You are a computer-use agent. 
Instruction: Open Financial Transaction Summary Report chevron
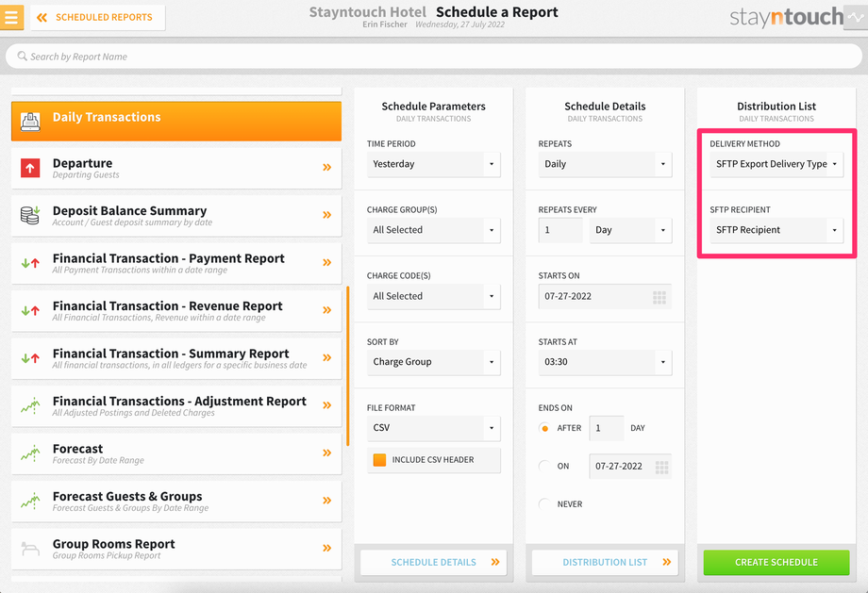327,357
